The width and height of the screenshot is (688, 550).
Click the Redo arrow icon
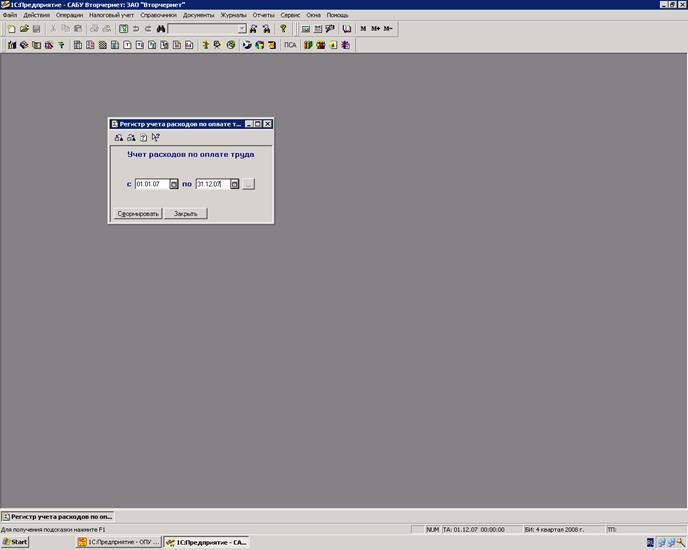point(148,29)
